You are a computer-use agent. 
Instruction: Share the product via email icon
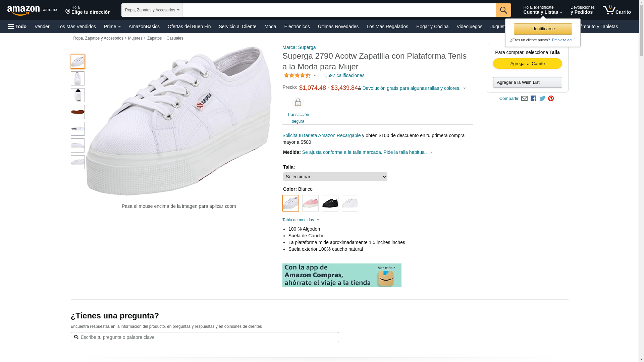point(524,99)
